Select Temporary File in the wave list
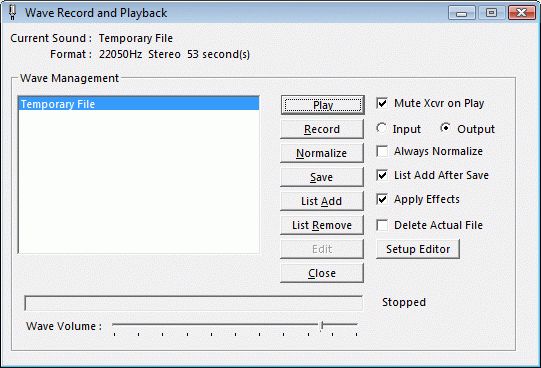Screen dimensions: 541x368 pyautogui.click(x=138, y=104)
